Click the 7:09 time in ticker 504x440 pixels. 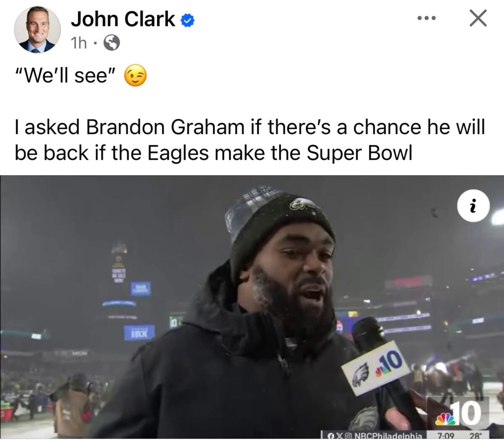point(446,435)
